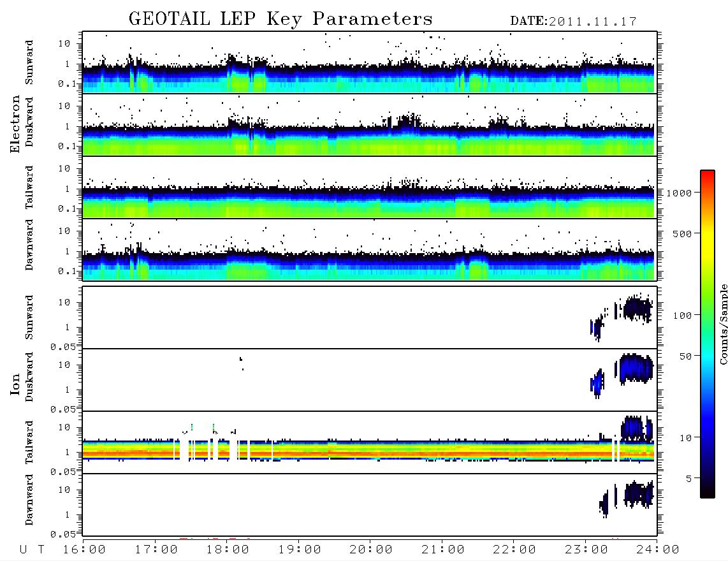Click the yellow region of the color scale bar
This screenshot has width=728, height=561.
tap(707, 244)
